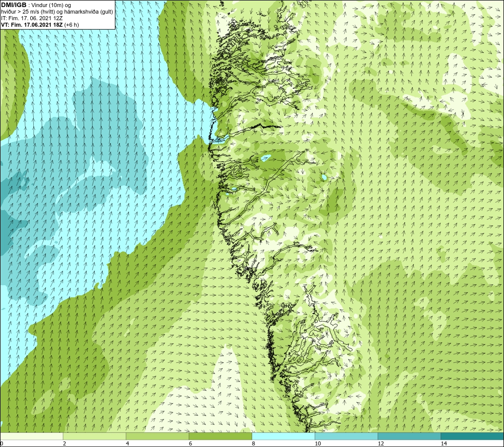The width and height of the screenshot is (504, 447).
Task: Select the teal 12–14 color scale segment
Action: [409, 436]
